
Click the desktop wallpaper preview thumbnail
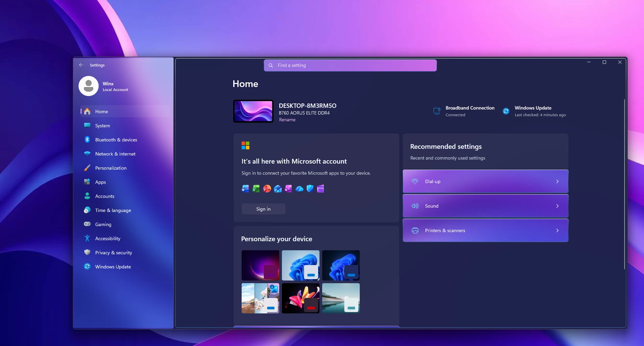(253, 111)
